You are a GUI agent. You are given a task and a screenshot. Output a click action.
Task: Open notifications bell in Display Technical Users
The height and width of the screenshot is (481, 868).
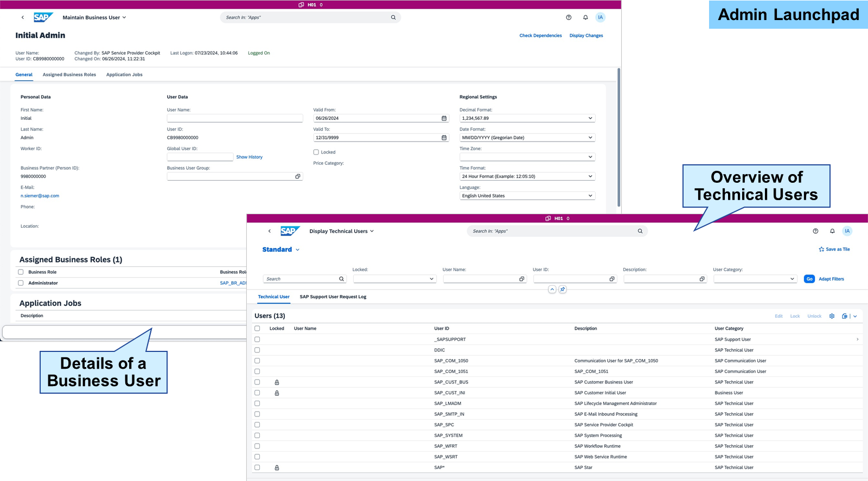832,231
